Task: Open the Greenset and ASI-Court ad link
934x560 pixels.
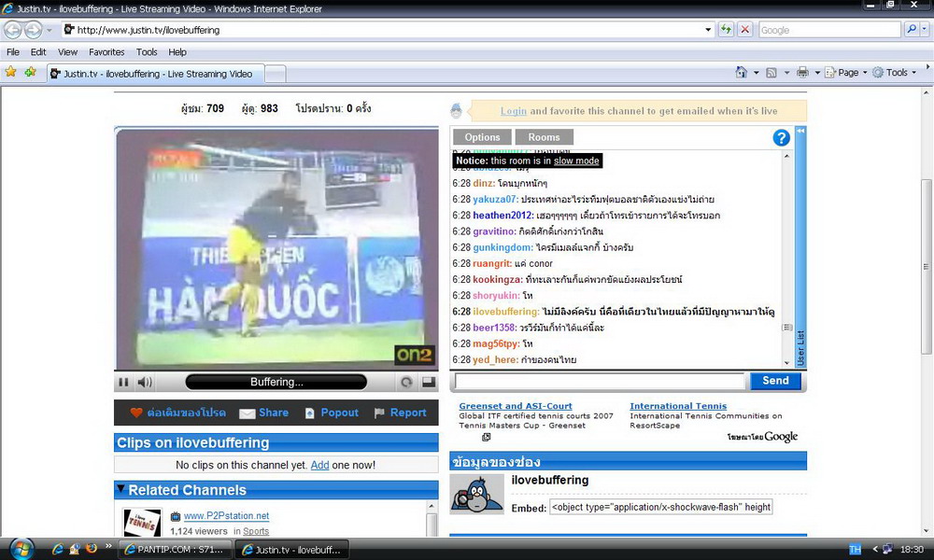Action: coord(516,406)
